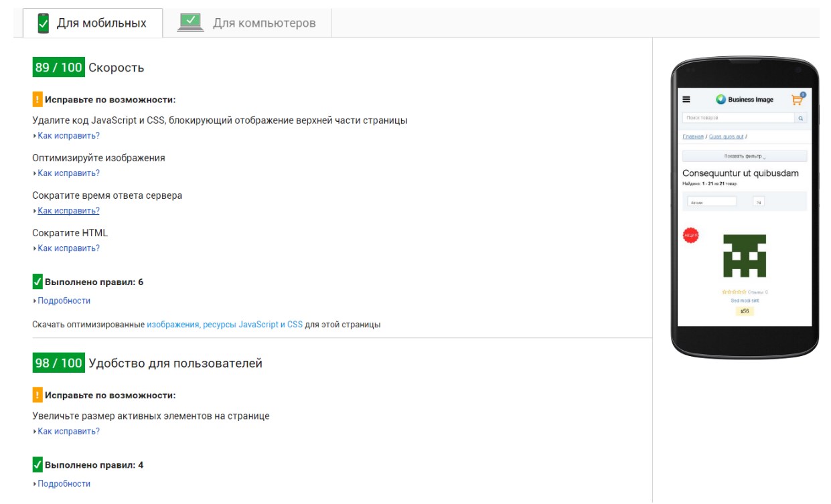The image size is (831, 504).
Task: Click green check icon beside Выполнено правил: 4
Action: click(37, 465)
